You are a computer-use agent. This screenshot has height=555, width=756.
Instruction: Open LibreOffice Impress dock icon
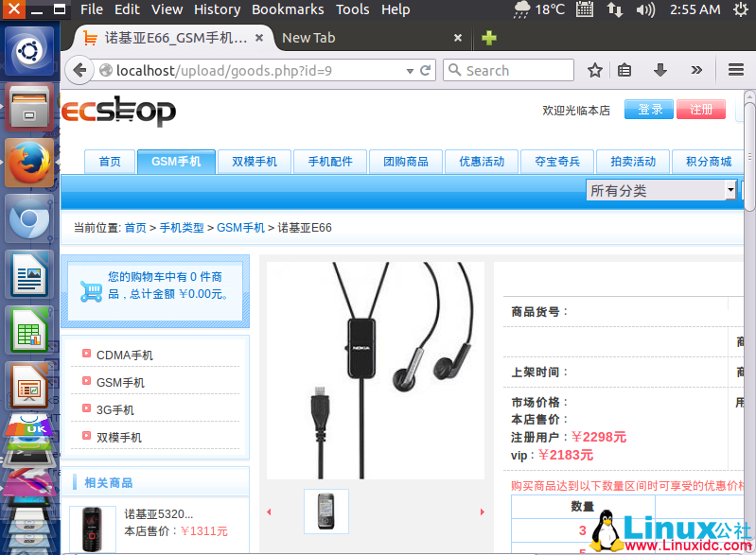pyautogui.click(x=29, y=387)
